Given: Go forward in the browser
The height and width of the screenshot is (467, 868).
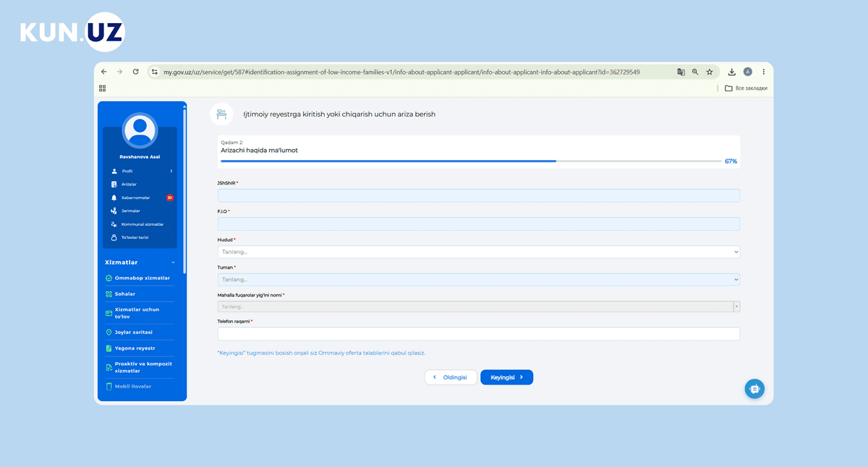Looking at the screenshot, I should [119, 72].
